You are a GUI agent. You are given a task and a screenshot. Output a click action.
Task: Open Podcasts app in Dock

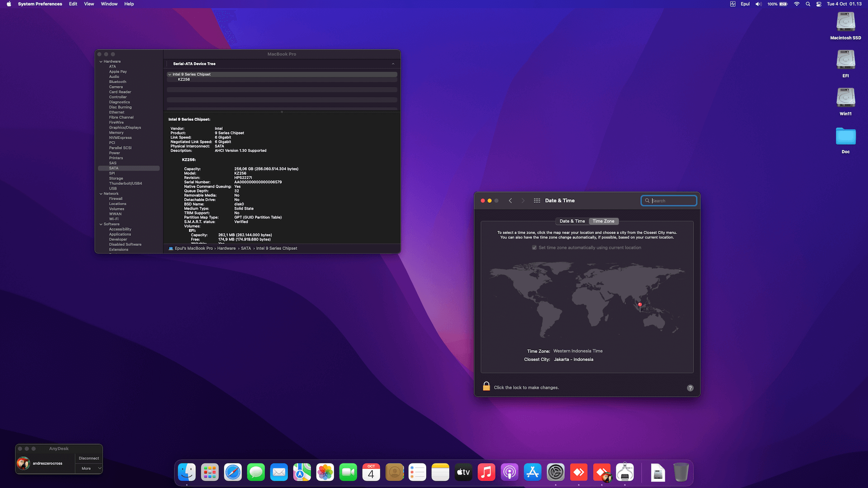[509, 472]
